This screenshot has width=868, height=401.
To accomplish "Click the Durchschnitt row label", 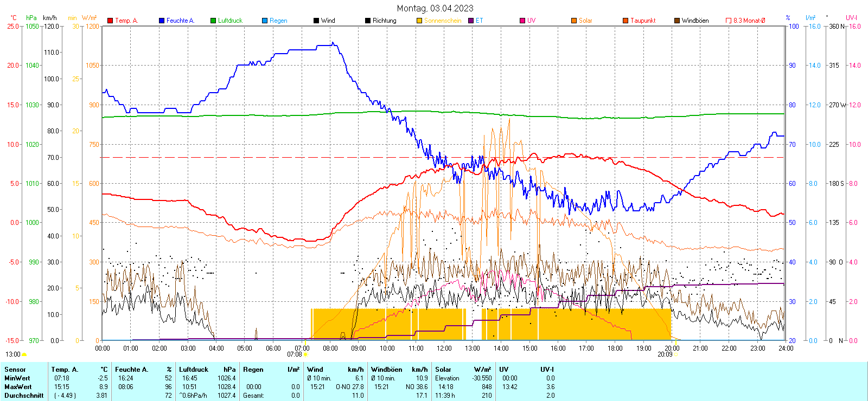I will point(24,396).
